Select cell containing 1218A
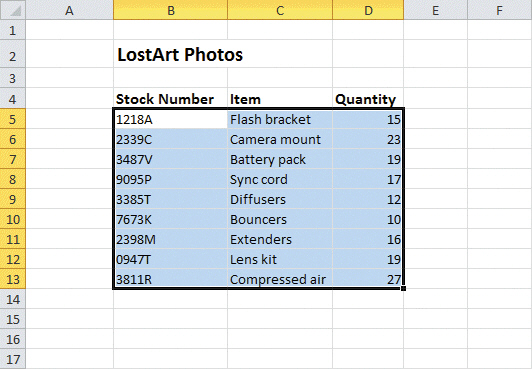This screenshot has height=369, width=532. [170, 119]
